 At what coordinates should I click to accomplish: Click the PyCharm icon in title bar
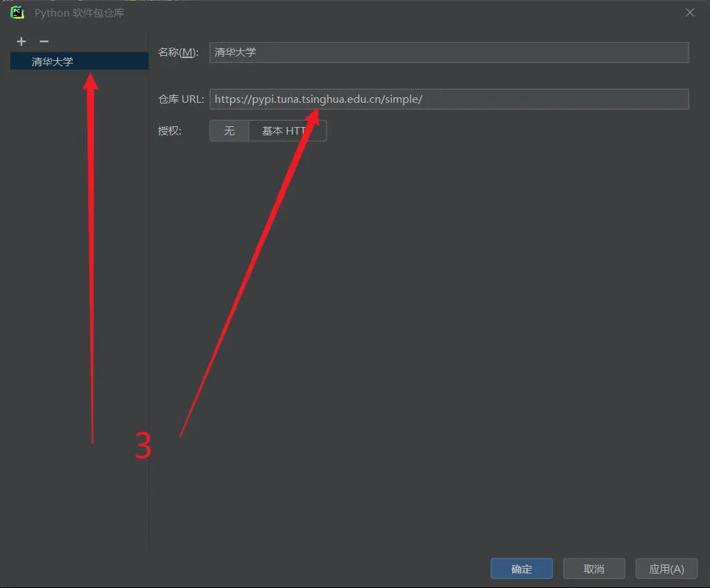[17, 12]
